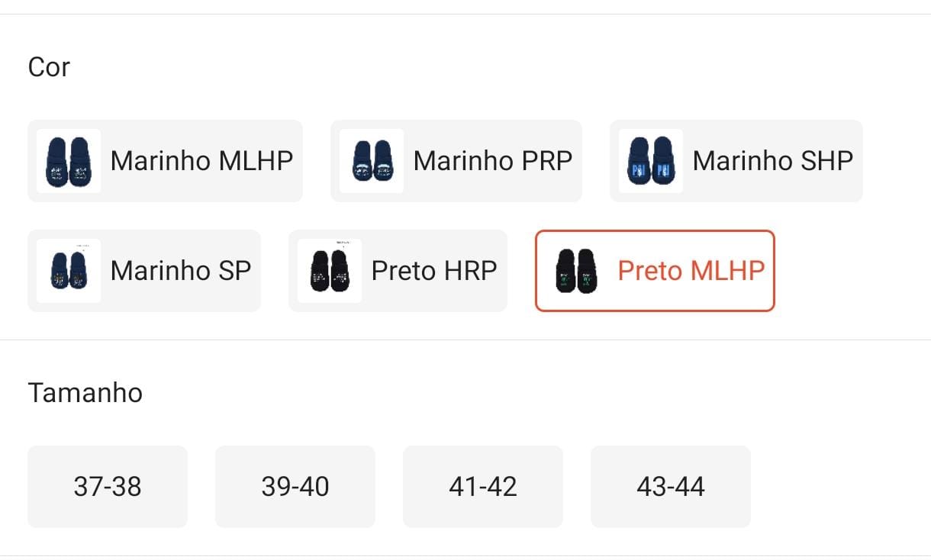Screen dimensions: 931x560
Task: Click the Marinho SHP slipper thumbnail
Action: (651, 161)
